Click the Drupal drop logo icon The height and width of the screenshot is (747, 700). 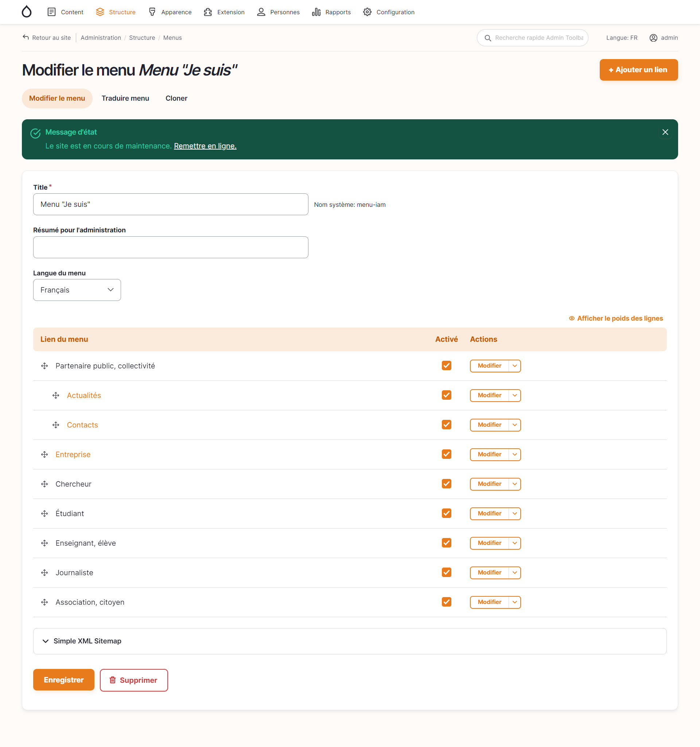coord(27,12)
